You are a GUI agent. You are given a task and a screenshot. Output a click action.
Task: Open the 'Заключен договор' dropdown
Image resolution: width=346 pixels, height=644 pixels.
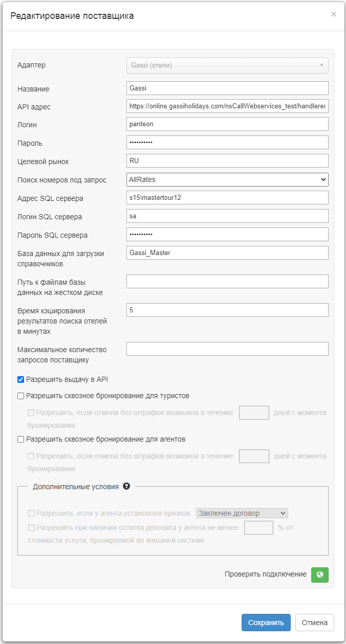tap(242, 513)
